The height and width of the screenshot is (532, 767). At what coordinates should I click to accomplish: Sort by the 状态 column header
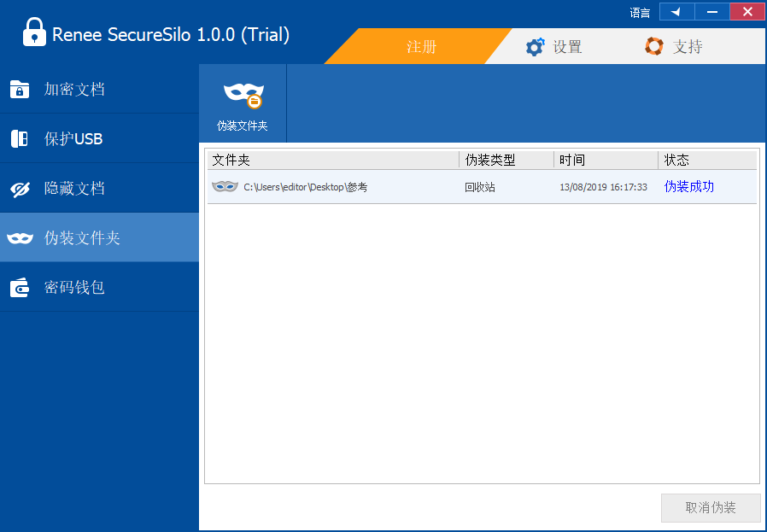(707, 160)
